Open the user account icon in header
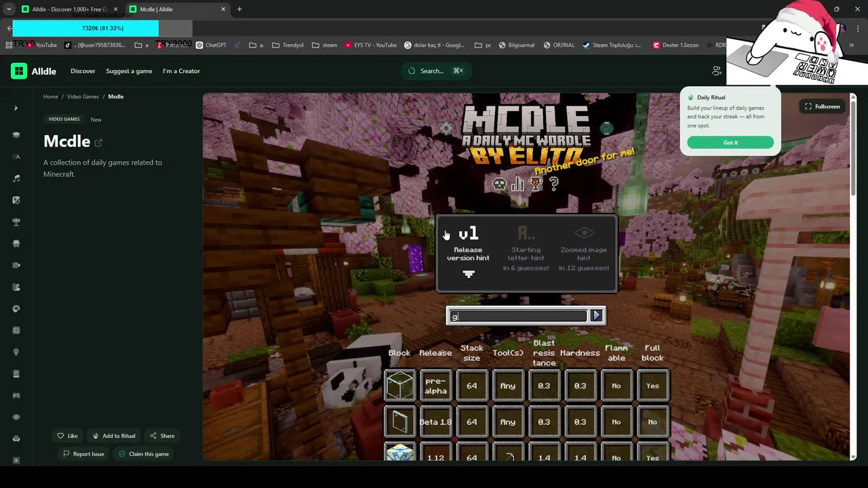The height and width of the screenshot is (488, 868). (x=717, y=70)
